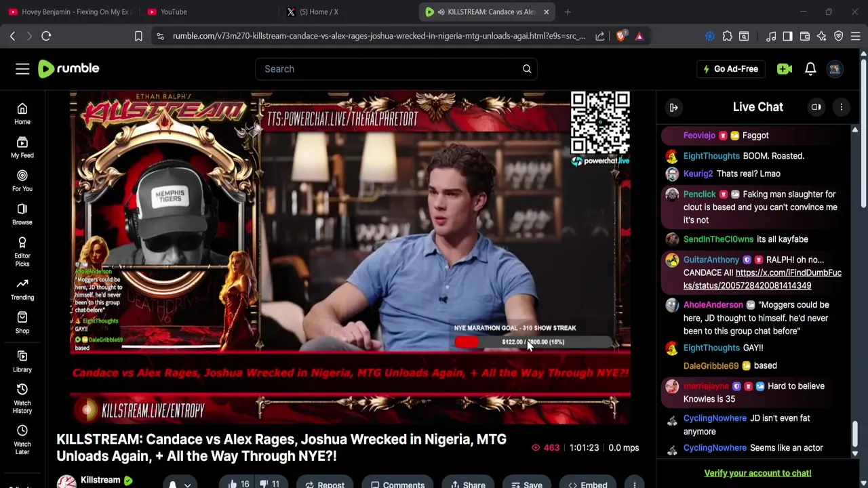Click the Go Ad-Free button
This screenshot has height=488, width=868.
coord(730,68)
